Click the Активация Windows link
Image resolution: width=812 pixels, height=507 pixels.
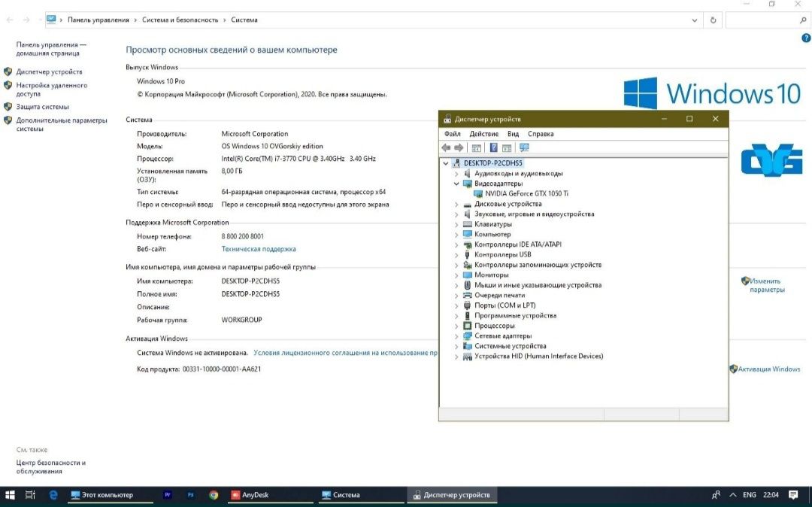coord(769,369)
